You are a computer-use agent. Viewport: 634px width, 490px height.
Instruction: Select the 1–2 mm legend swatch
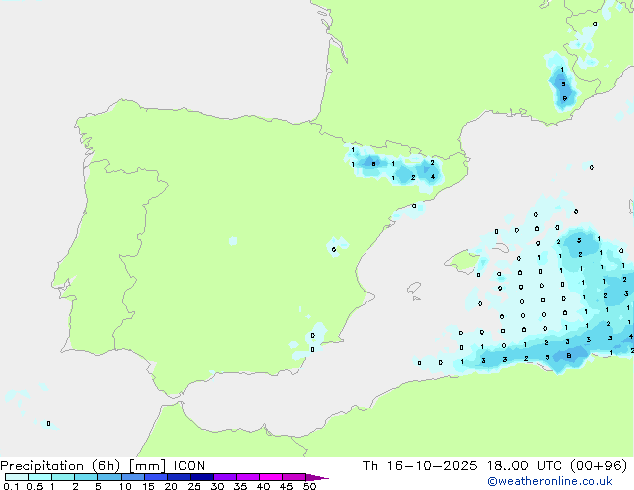tap(63, 477)
